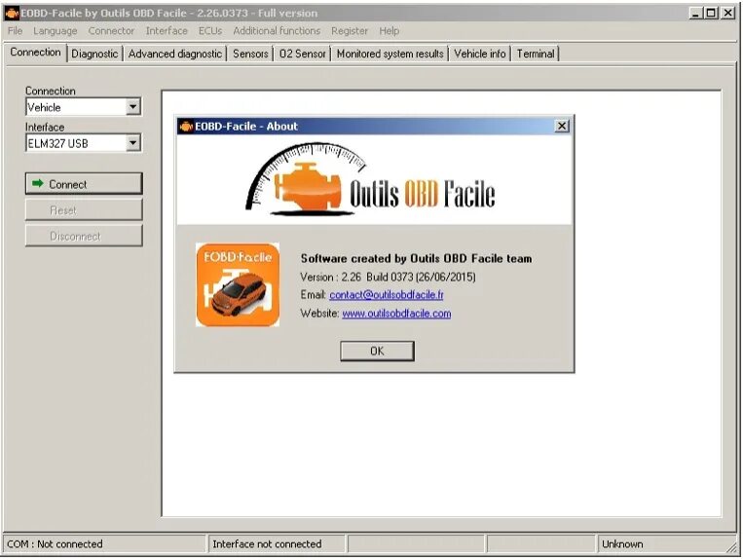Viewport: 743px width, 560px height.
Task: Switch to the O2 Sensor tab
Action: (302, 54)
